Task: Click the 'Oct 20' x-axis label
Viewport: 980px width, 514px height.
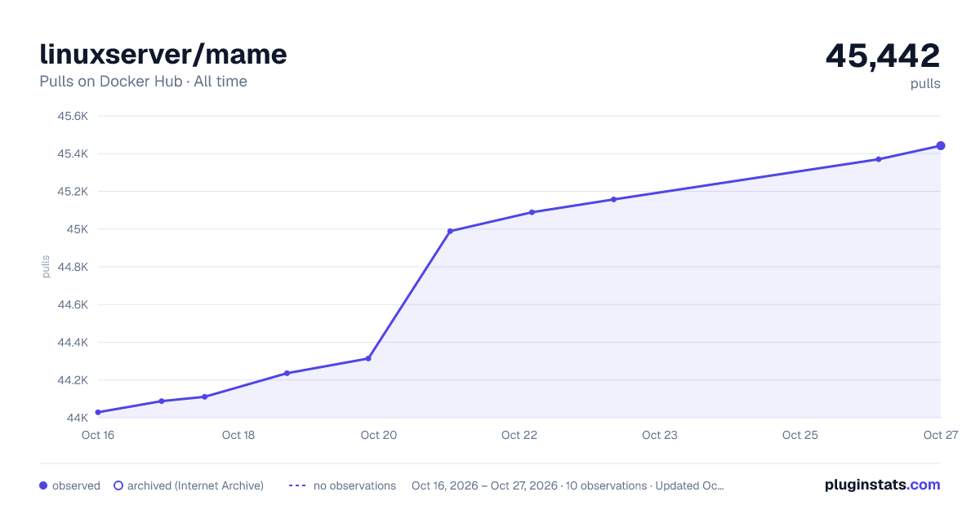Action: tap(379, 435)
